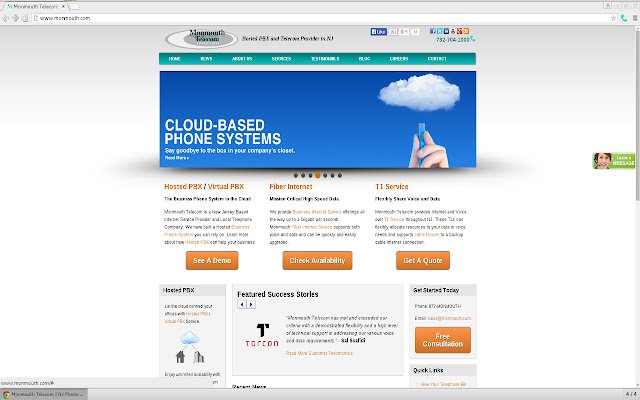The image size is (640, 400).
Task: Open the Chrome menu icon
Action: pyautogui.click(x=635, y=18)
